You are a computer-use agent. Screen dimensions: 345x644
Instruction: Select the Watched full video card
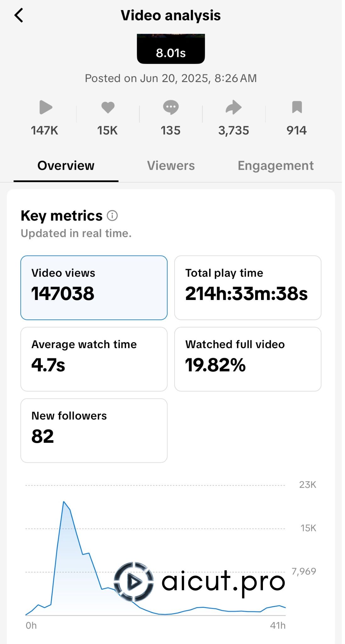click(248, 359)
